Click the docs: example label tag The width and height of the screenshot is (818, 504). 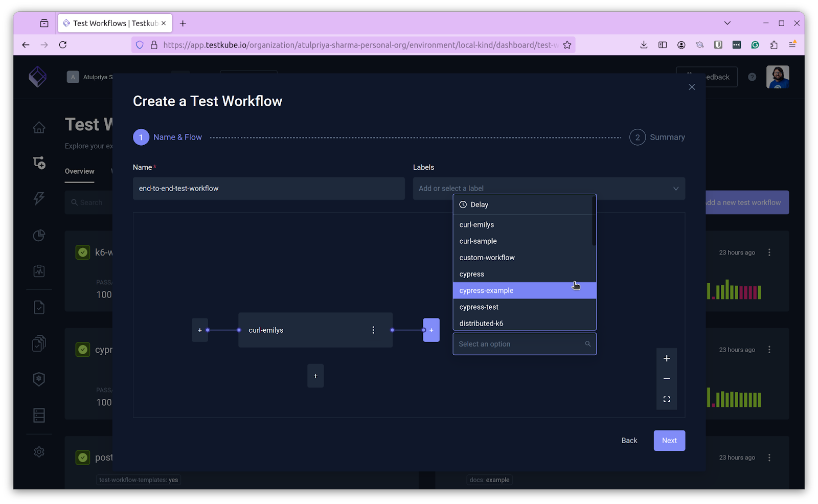(x=490, y=480)
